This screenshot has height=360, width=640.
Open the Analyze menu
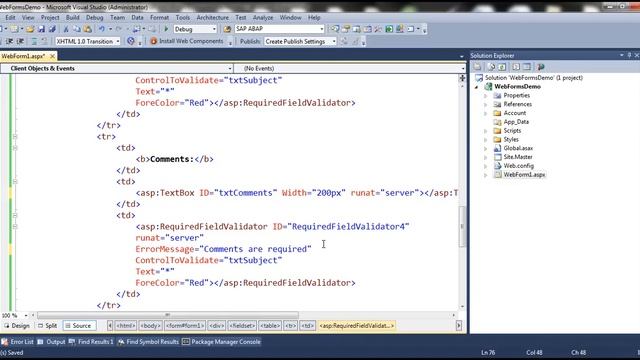pyautogui.click(x=263, y=18)
